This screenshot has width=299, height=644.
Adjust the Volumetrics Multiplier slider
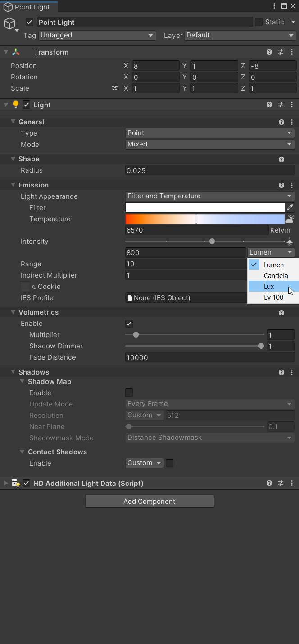pos(195,335)
